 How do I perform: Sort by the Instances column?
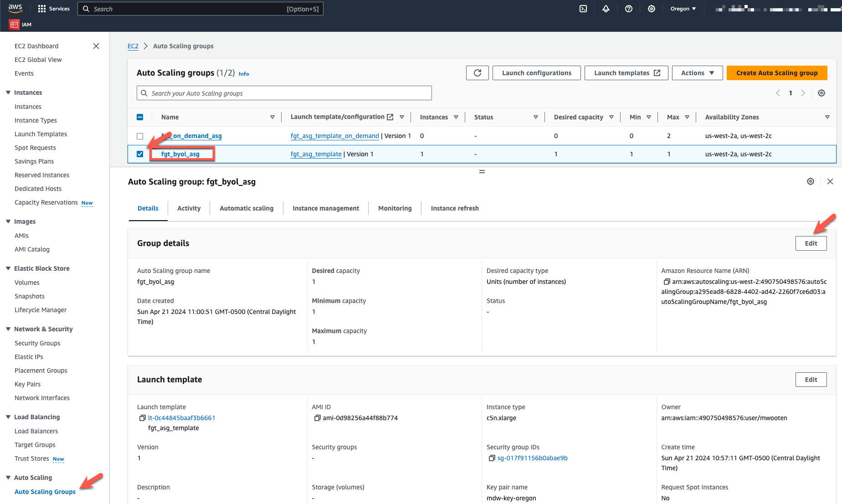tap(456, 117)
